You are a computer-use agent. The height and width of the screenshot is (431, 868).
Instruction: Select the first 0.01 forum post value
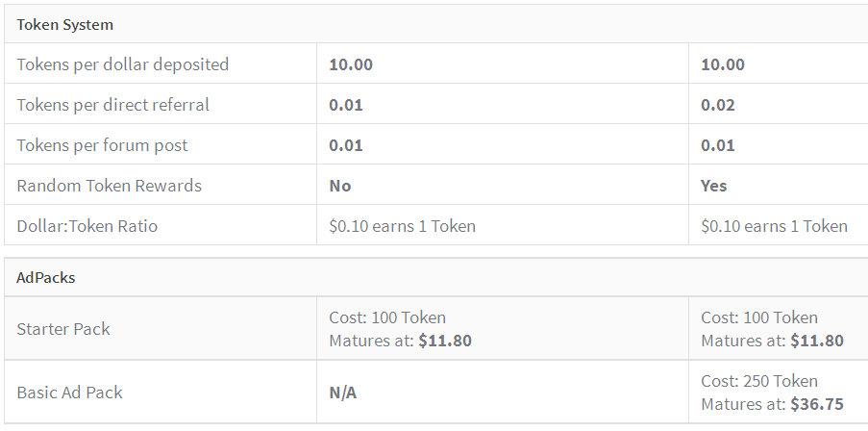pos(346,146)
